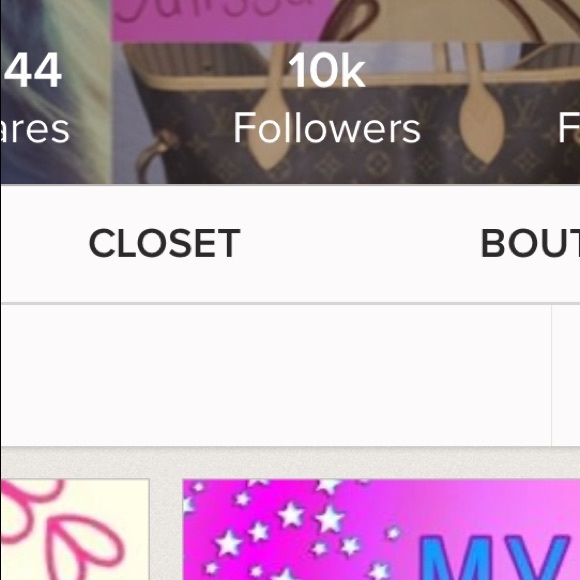Click the blue MY text on listing

498,558
